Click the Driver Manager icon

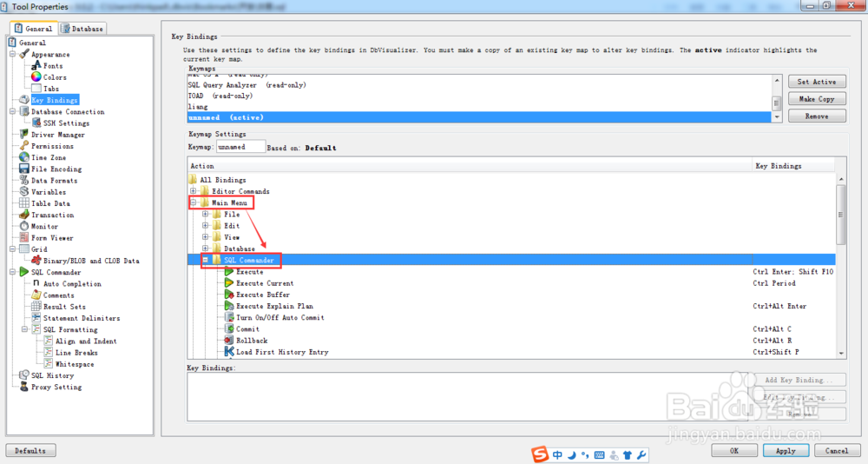tap(23, 135)
